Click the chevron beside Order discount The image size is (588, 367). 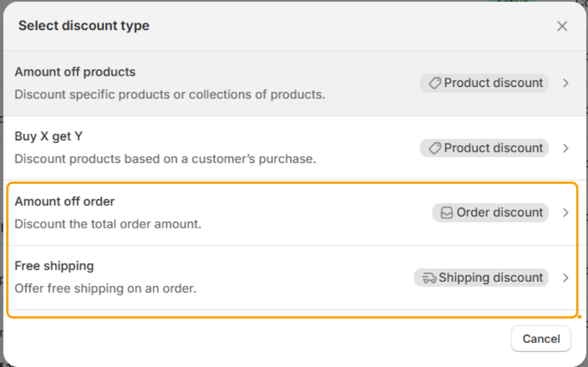[565, 213]
